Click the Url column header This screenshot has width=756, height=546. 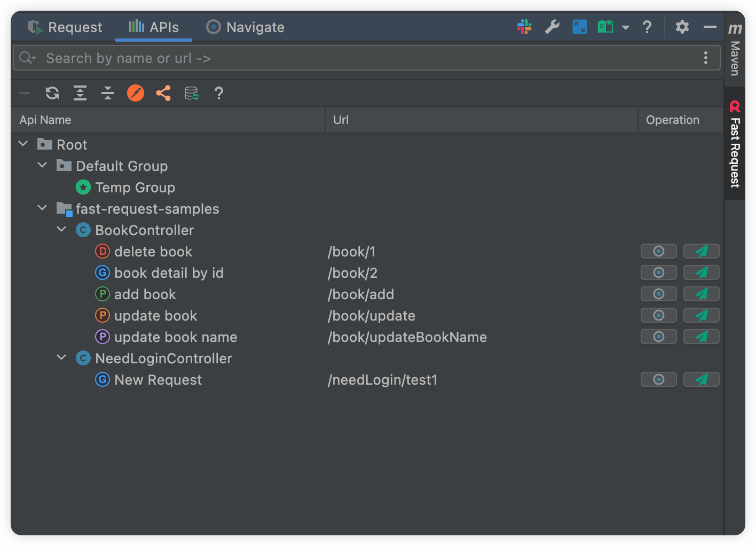482,120
